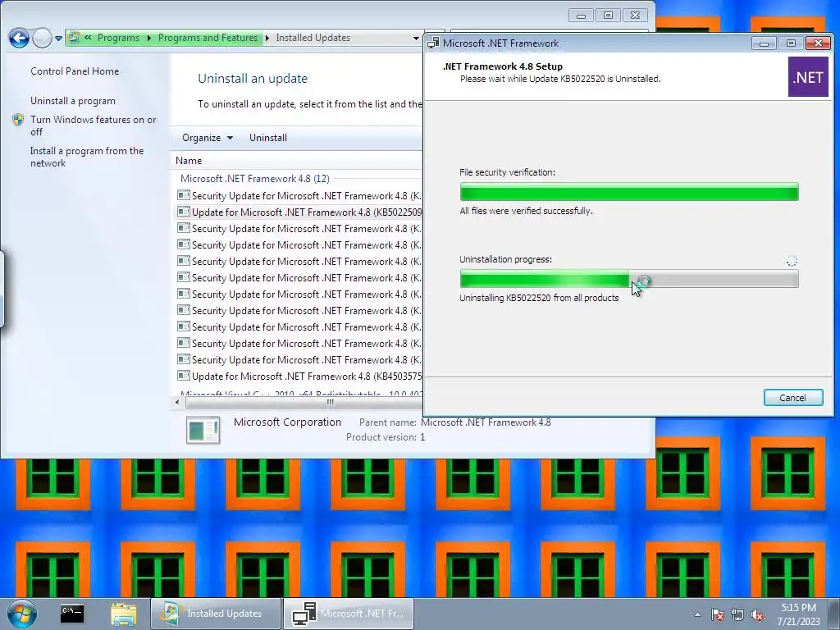Viewport: 840px width, 630px height.
Task: Click icon of KB5022509 update row
Action: (x=183, y=212)
